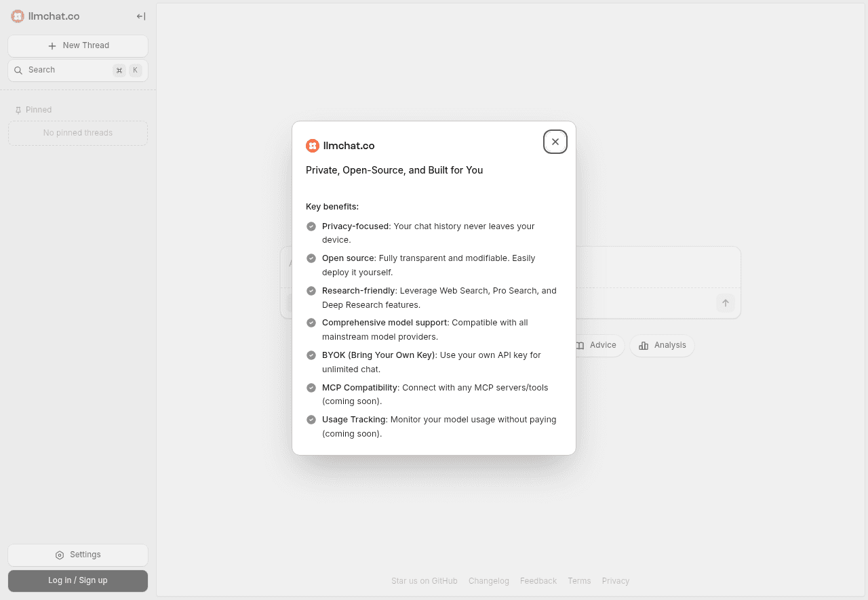Close the llmchat.co welcome dialog
Viewport: 868px width, 600px height.
tap(555, 142)
